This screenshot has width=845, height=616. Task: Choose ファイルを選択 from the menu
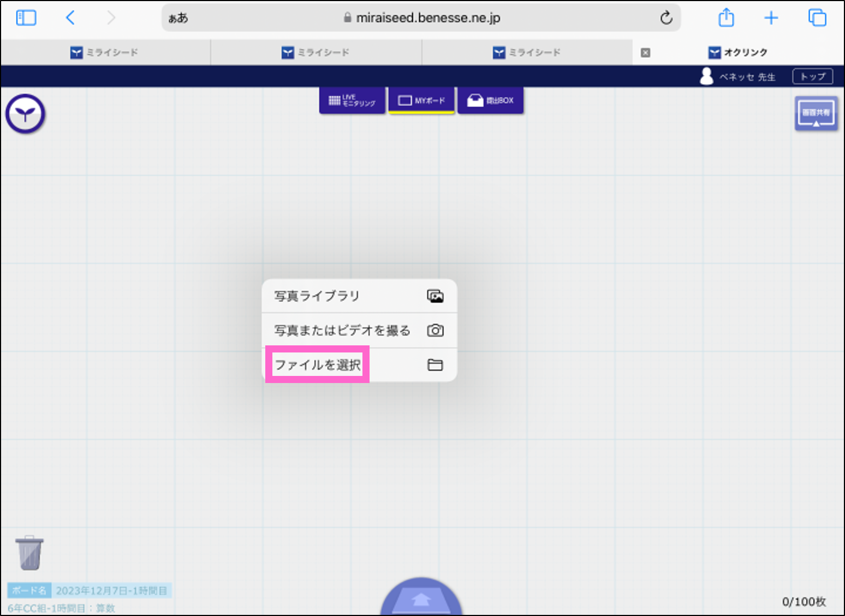(359, 365)
